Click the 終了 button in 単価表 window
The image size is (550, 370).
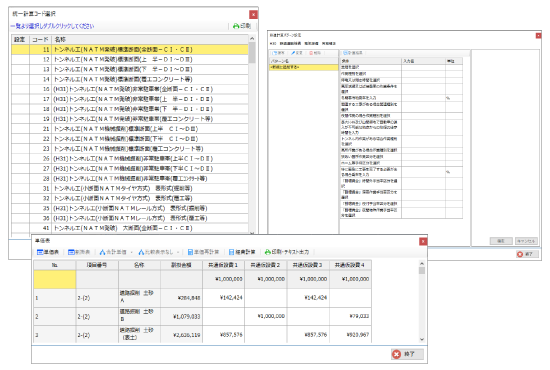click(407, 354)
